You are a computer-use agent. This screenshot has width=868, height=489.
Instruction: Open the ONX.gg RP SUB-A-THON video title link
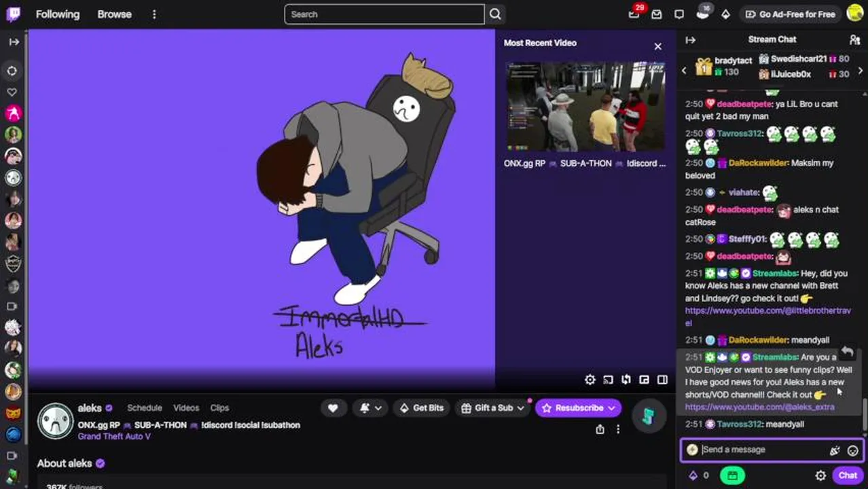click(x=585, y=164)
